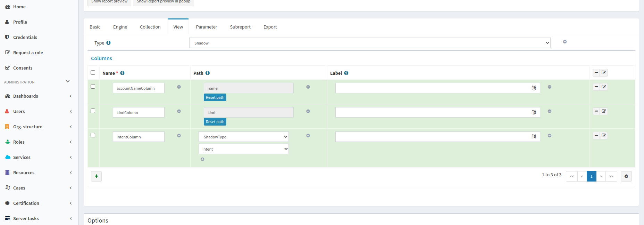Reset path for the kind column
This screenshot has width=644, height=225.
[x=215, y=122]
